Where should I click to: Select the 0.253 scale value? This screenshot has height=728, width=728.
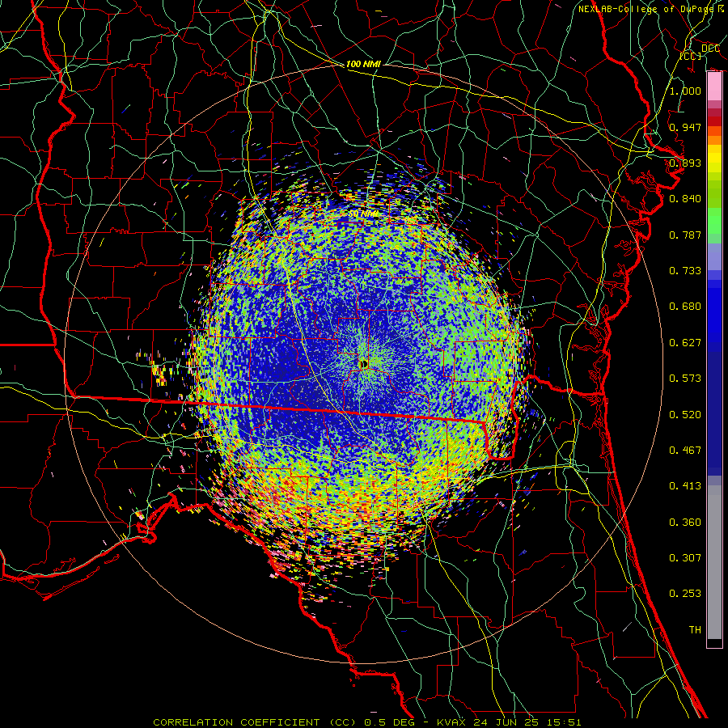click(x=685, y=594)
